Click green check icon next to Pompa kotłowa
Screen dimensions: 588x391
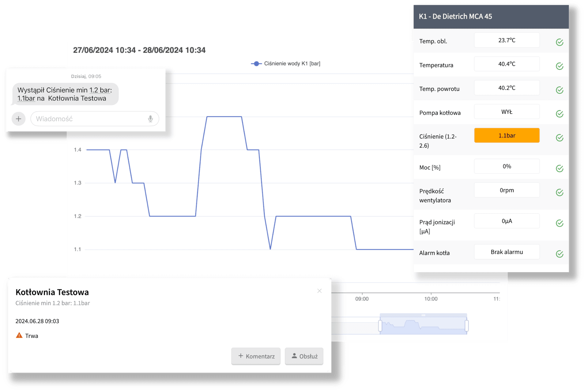pos(559,114)
